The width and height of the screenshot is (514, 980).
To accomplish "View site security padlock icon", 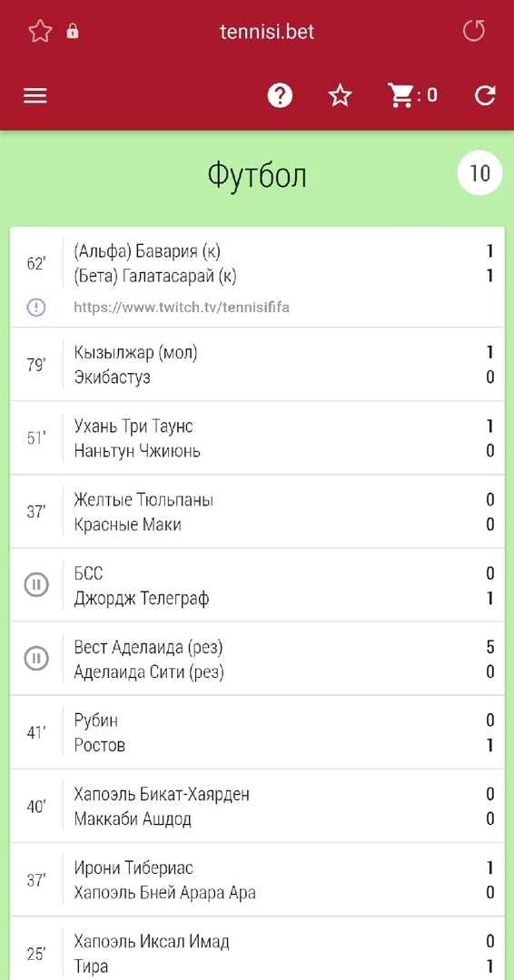I will pos(73,31).
